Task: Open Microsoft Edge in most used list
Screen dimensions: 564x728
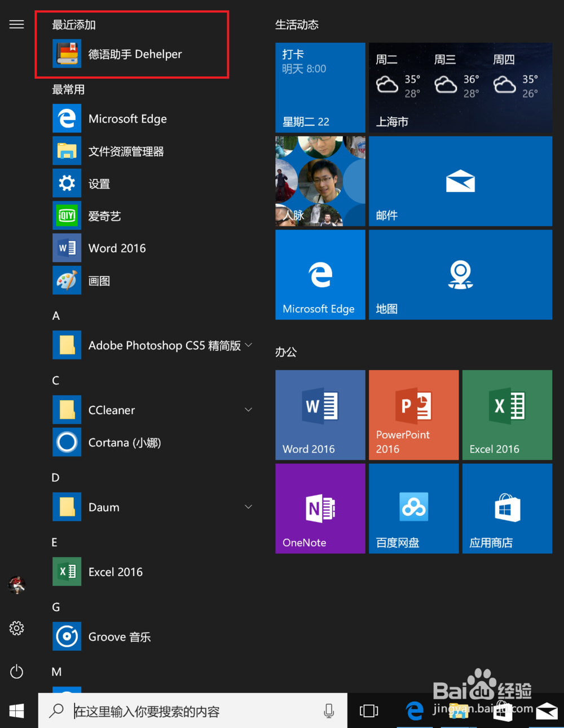Action: click(127, 119)
